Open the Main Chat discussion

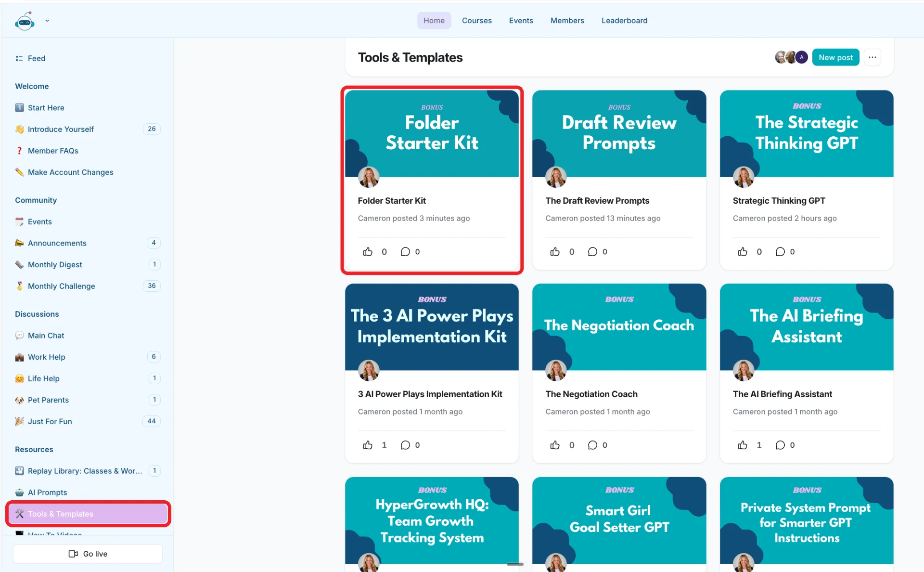point(87,336)
